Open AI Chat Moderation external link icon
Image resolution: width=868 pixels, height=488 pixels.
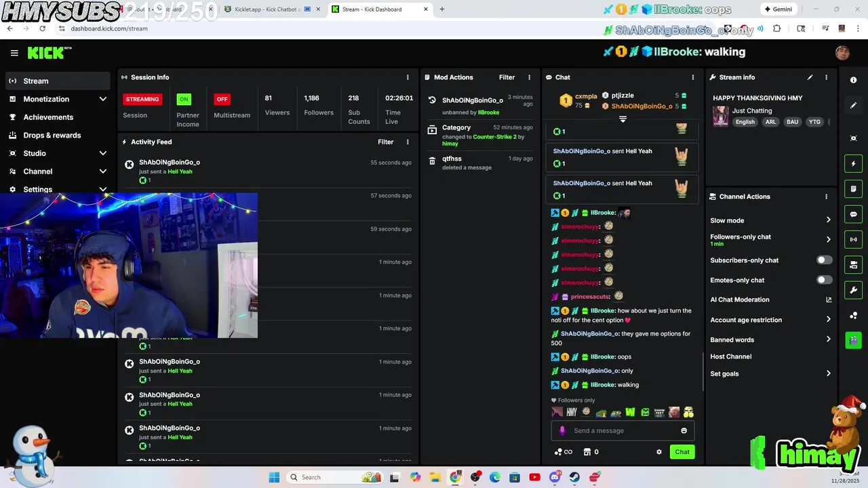click(829, 300)
